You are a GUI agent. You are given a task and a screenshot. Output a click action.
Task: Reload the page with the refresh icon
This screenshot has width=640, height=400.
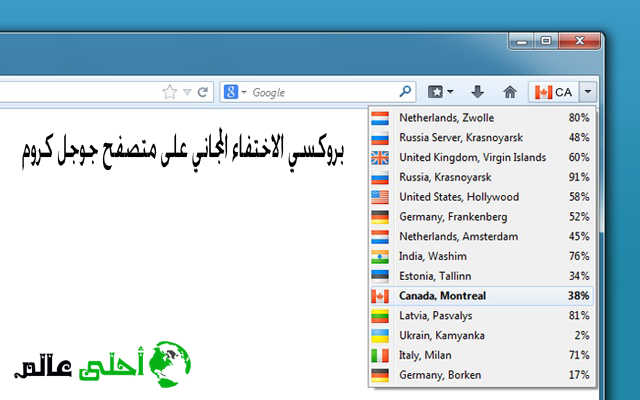203,92
